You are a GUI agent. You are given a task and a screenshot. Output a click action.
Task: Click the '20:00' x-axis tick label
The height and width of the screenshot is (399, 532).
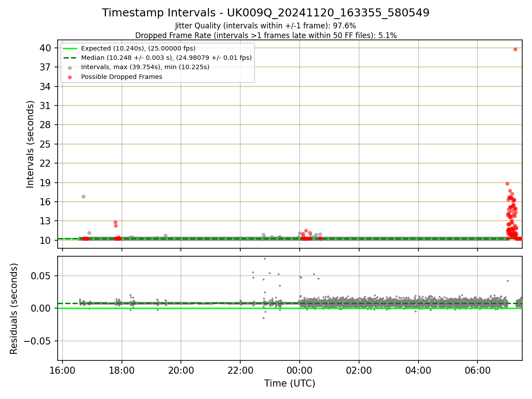[181, 370]
